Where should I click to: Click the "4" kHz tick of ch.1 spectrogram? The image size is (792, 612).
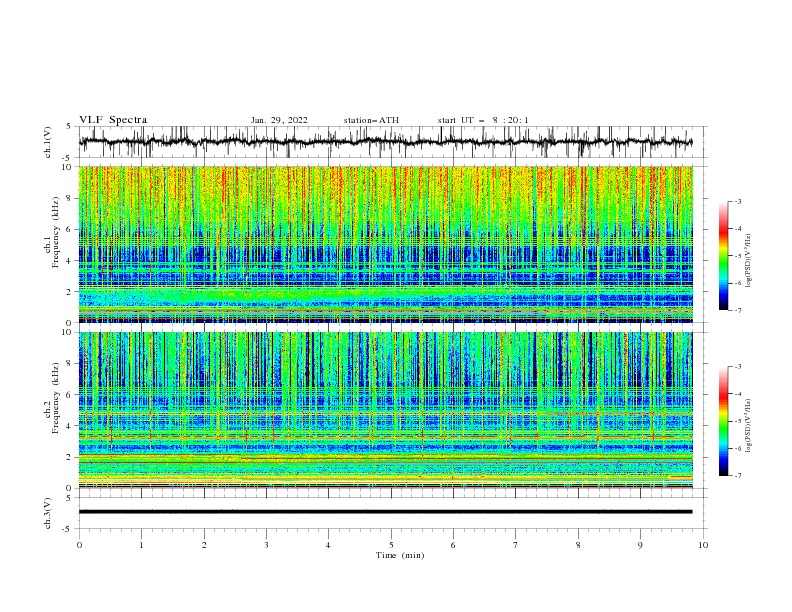(x=69, y=261)
